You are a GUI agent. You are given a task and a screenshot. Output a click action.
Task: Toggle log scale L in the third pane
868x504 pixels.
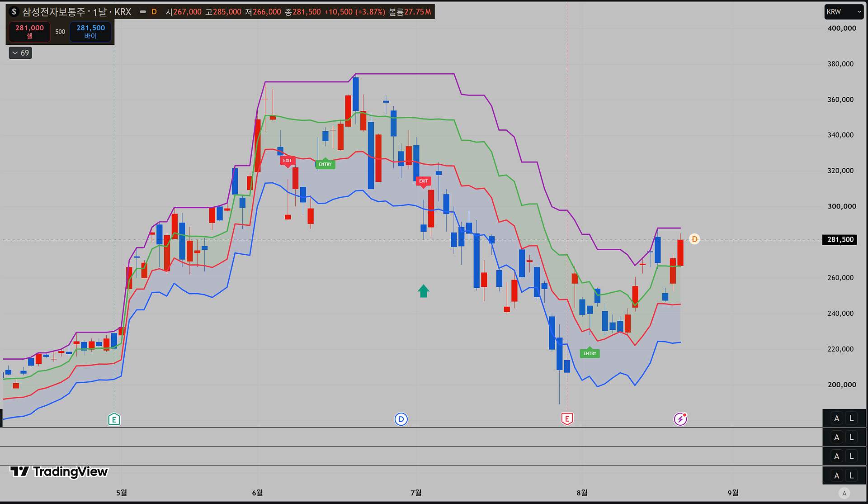[851, 456]
